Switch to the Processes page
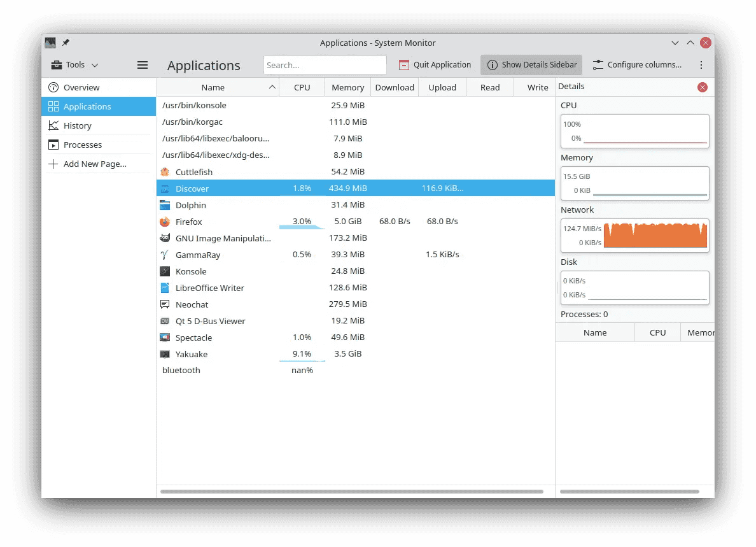 click(83, 145)
